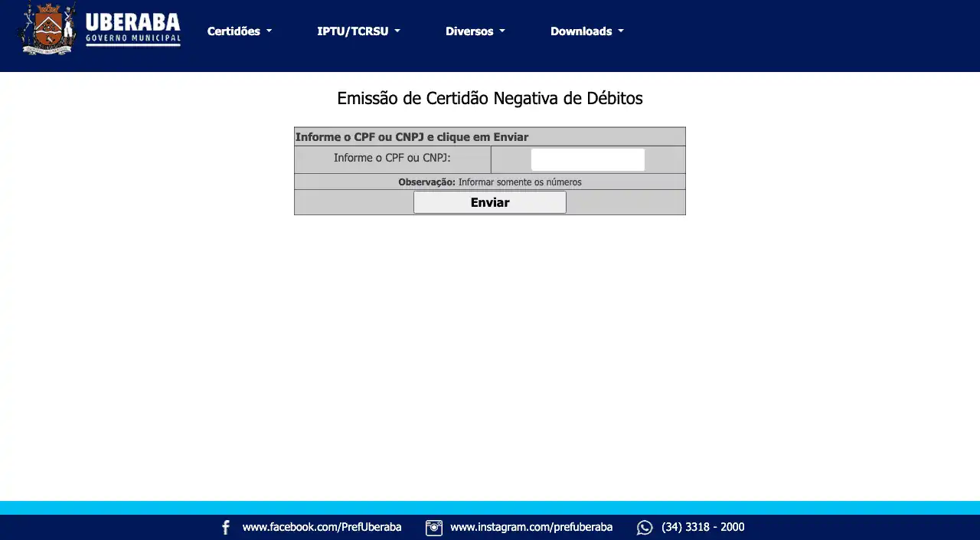Click the Uberaba Governo Municipal wordmark
This screenshot has width=980, height=540.
(x=133, y=29)
